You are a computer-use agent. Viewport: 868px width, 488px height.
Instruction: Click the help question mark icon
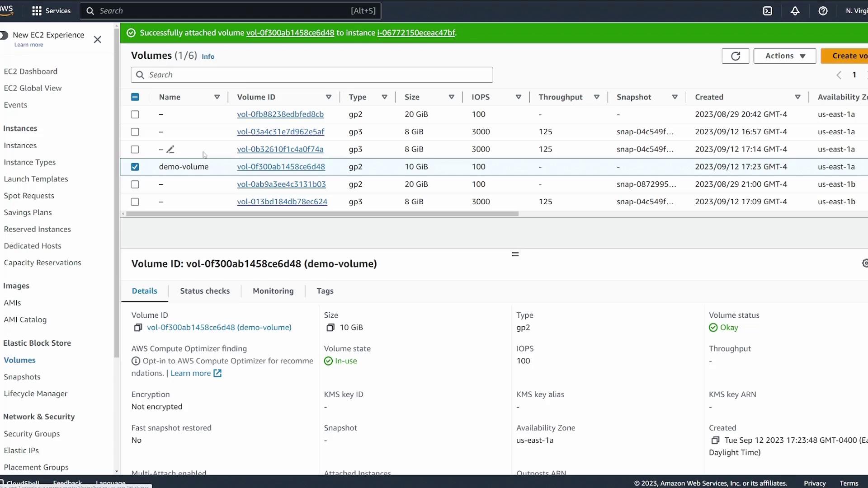823,11
